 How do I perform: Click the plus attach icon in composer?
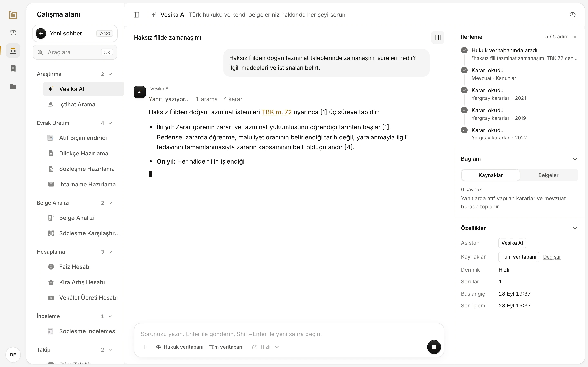click(144, 347)
